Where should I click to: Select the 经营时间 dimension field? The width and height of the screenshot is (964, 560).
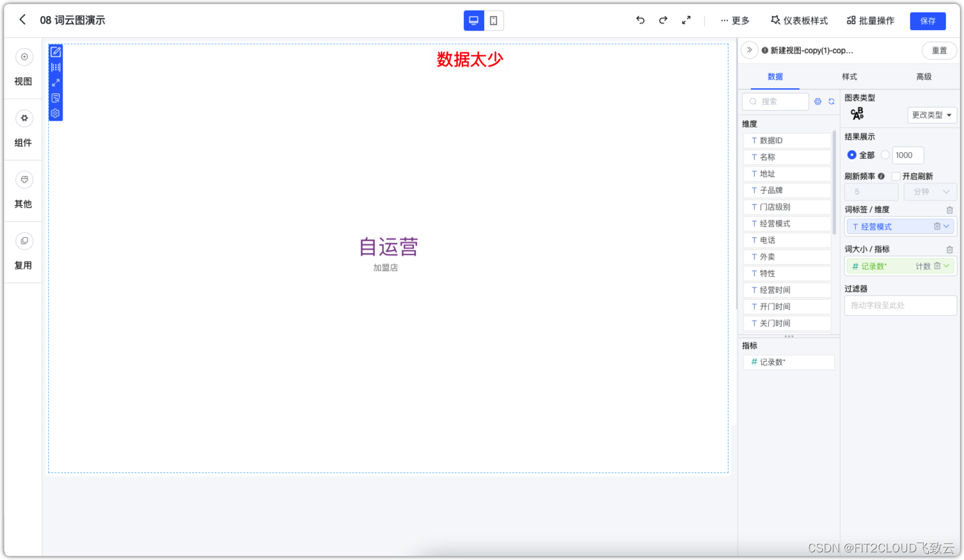point(787,290)
